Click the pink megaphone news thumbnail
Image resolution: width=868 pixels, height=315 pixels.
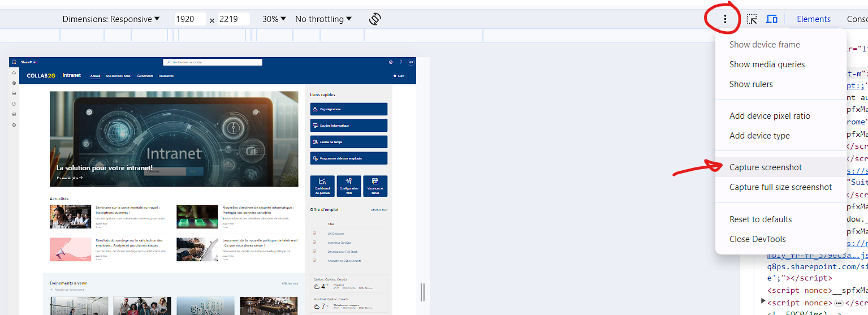tap(70, 249)
